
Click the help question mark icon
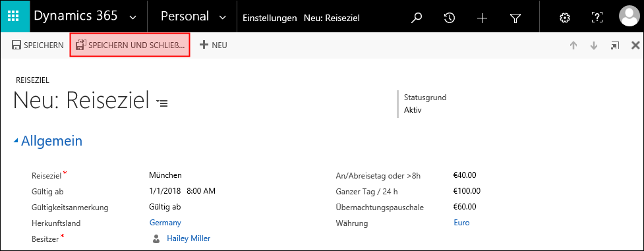tap(597, 18)
